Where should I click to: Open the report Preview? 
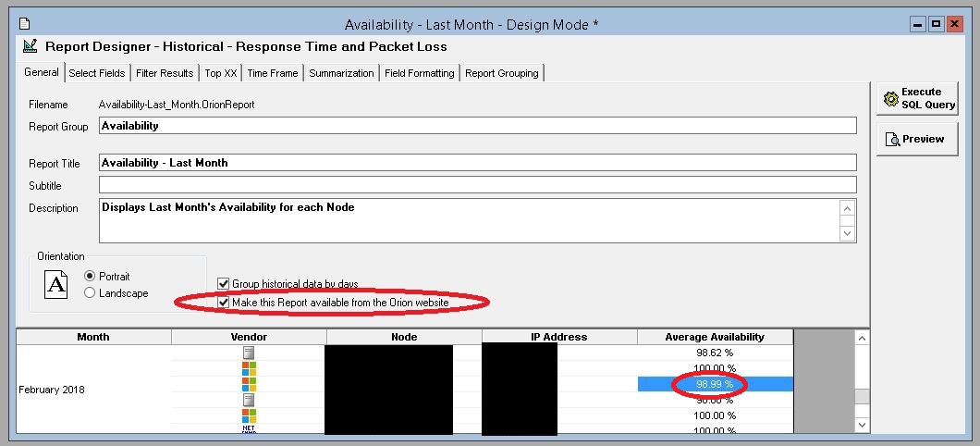click(917, 139)
